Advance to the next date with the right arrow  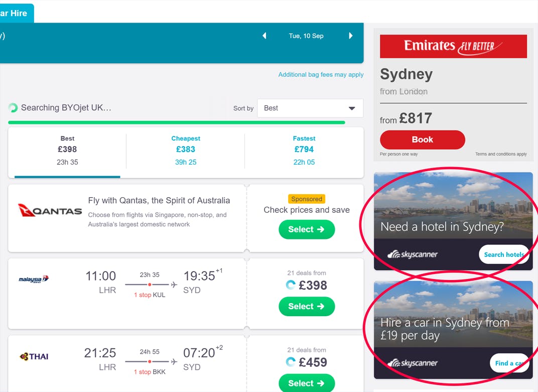pyautogui.click(x=350, y=36)
